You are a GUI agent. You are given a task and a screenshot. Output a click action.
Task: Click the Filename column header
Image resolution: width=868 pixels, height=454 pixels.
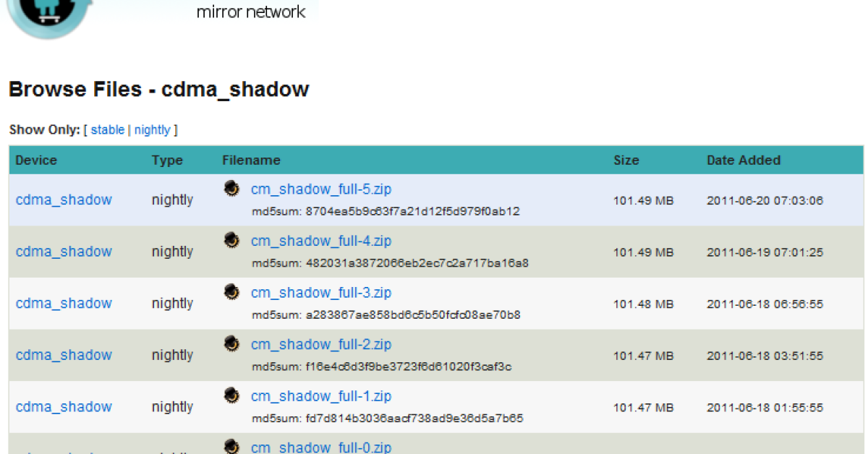coord(251,160)
